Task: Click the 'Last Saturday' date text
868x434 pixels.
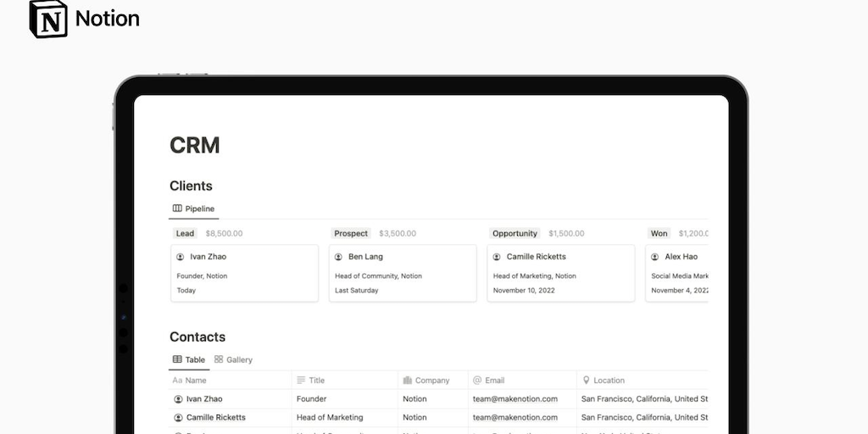Action: [x=357, y=290]
